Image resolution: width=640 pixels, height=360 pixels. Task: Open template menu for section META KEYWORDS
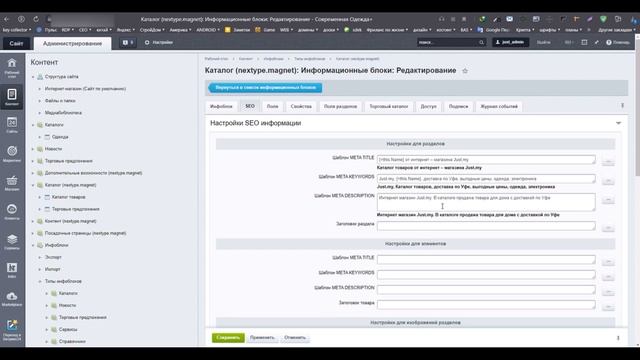point(608,180)
